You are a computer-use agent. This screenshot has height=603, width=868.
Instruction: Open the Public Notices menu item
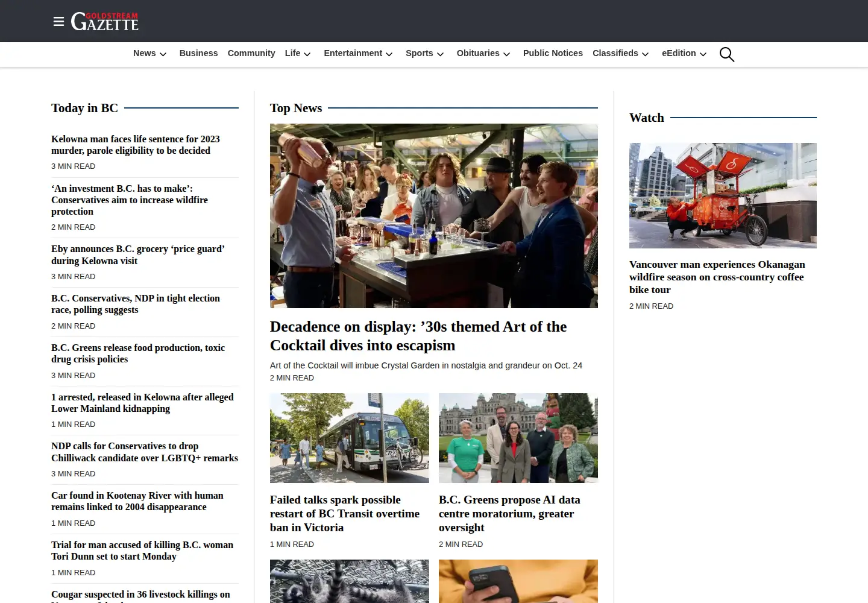coord(553,53)
